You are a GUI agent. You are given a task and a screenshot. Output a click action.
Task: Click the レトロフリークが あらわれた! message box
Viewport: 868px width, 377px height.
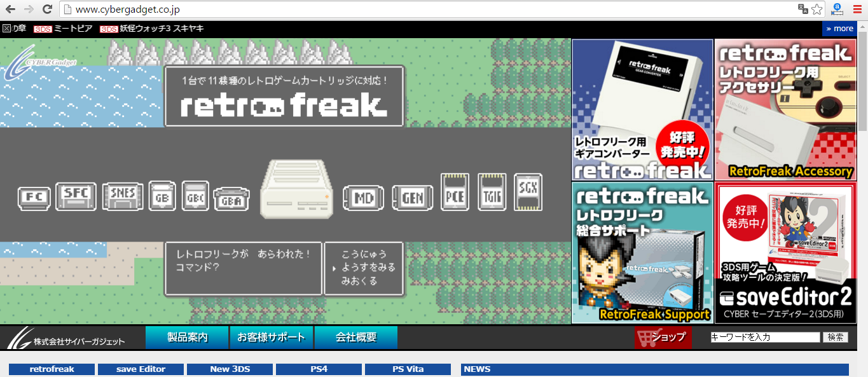click(244, 268)
